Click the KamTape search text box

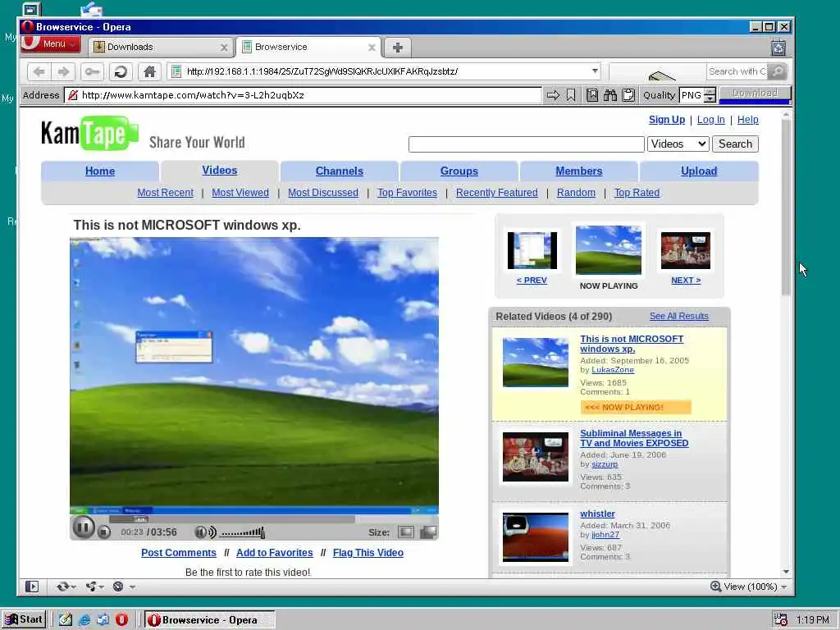click(x=526, y=144)
